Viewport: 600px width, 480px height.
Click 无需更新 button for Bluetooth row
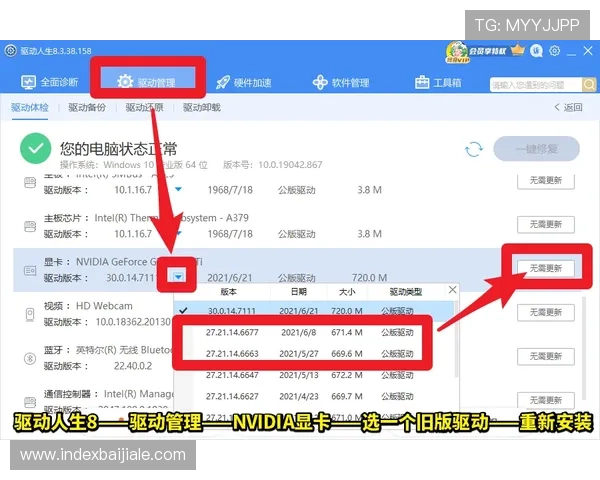click(546, 356)
